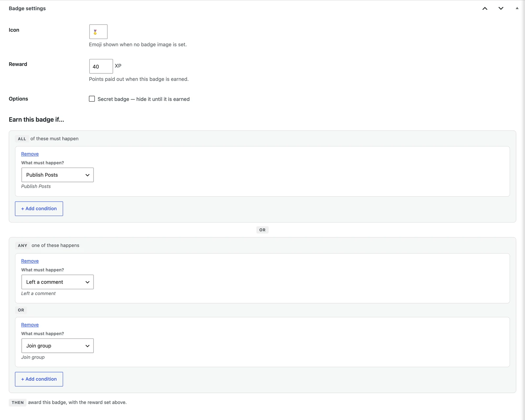Move Badge settings panel down
The image size is (525, 420).
pos(501,9)
